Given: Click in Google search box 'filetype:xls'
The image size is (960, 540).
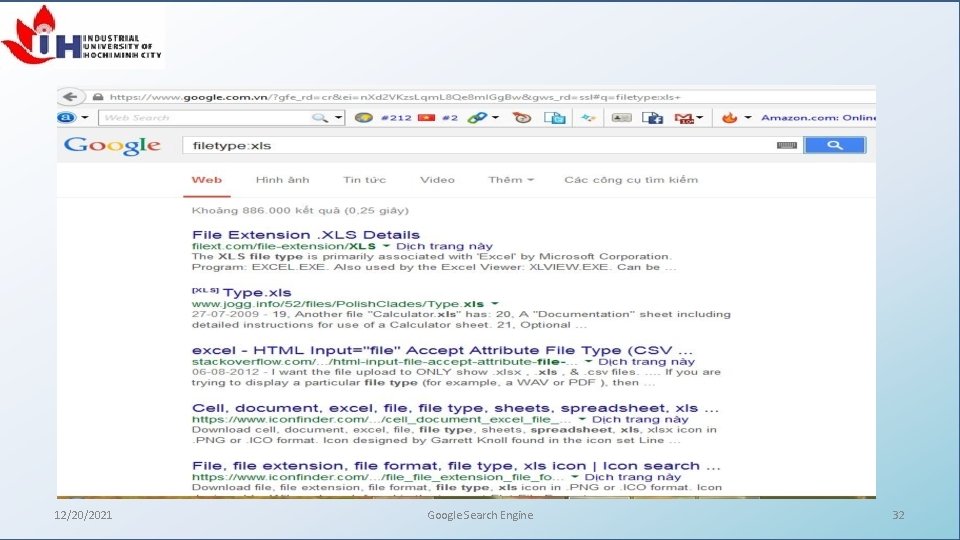Looking at the screenshot, I should [478, 146].
